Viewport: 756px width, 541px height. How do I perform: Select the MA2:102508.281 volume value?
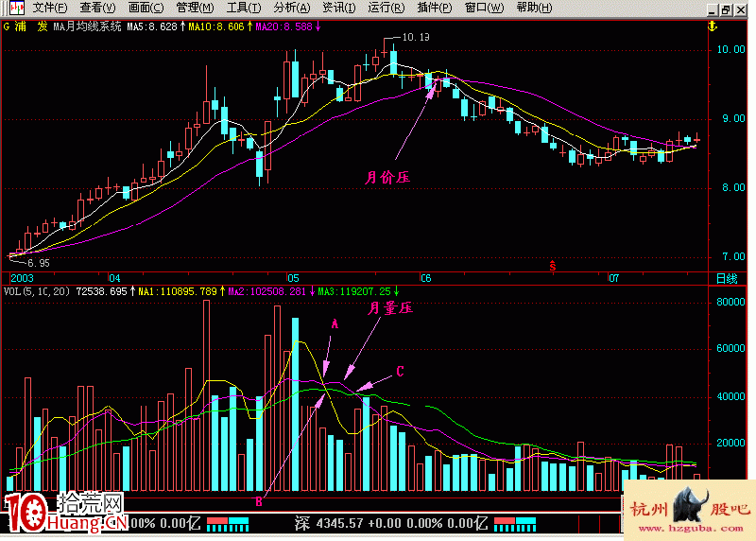(x=266, y=291)
